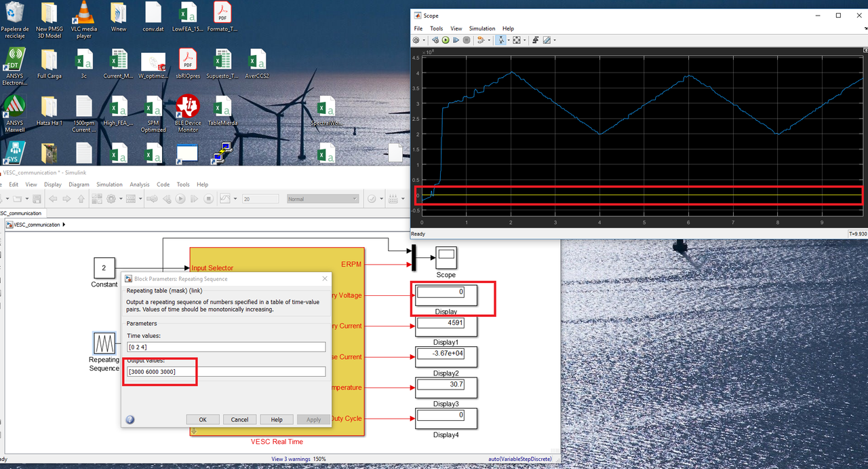
Task: Select the Display1 block showing 4591
Action: 446,326
